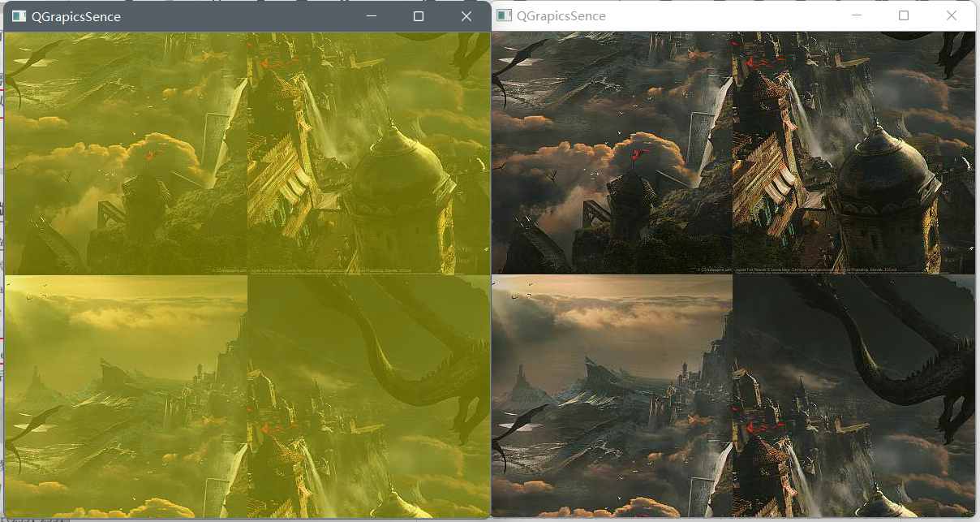The width and height of the screenshot is (980, 522).
Task: Close the left yellow-tinted QGrapicsSence window
Action: pyautogui.click(x=466, y=16)
